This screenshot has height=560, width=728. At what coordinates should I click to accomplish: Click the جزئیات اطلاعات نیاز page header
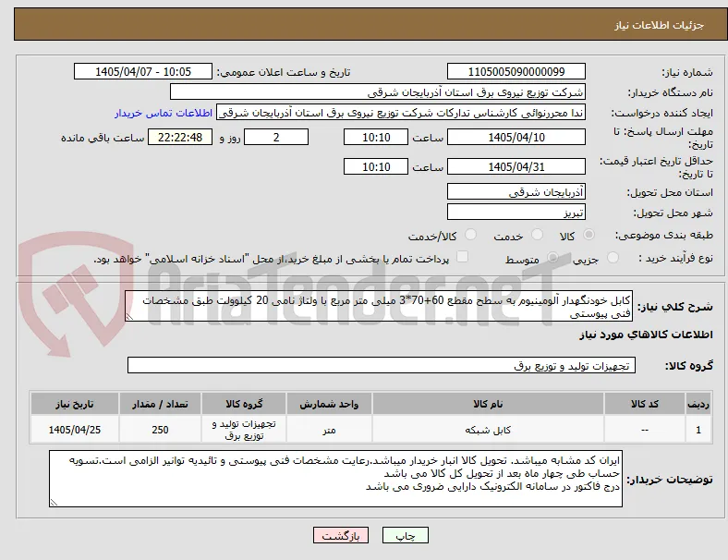pyautogui.click(x=659, y=25)
